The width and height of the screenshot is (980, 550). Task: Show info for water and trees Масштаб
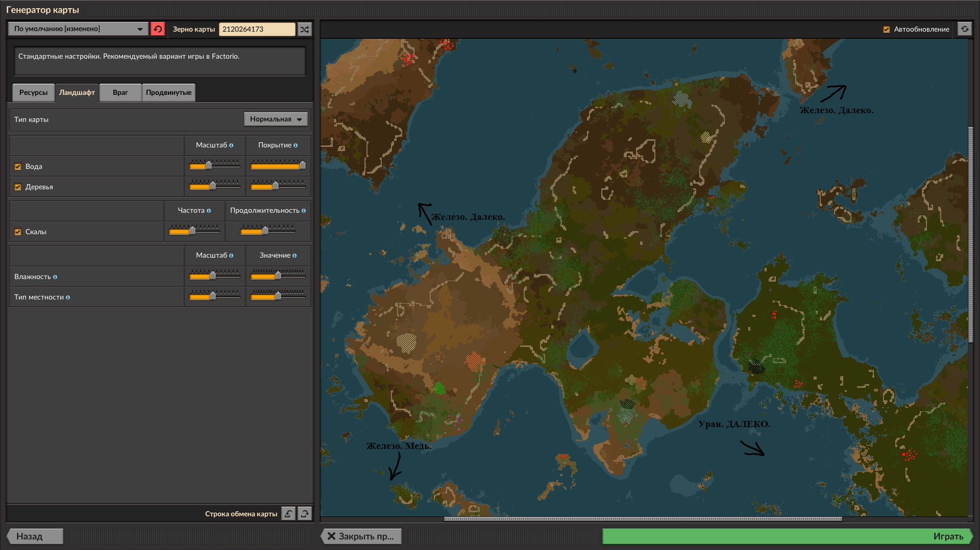point(231,145)
